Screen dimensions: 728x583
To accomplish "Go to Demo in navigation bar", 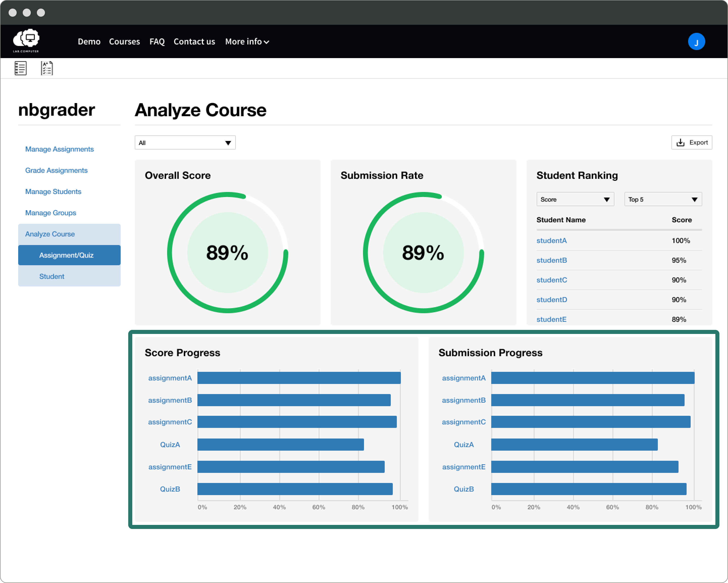I will point(89,42).
